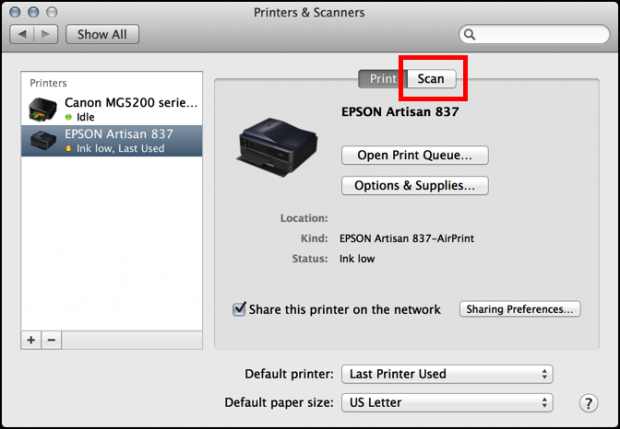The height and width of the screenshot is (429, 620).
Task: Open Sharing Preferences
Action: tap(520, 309)
